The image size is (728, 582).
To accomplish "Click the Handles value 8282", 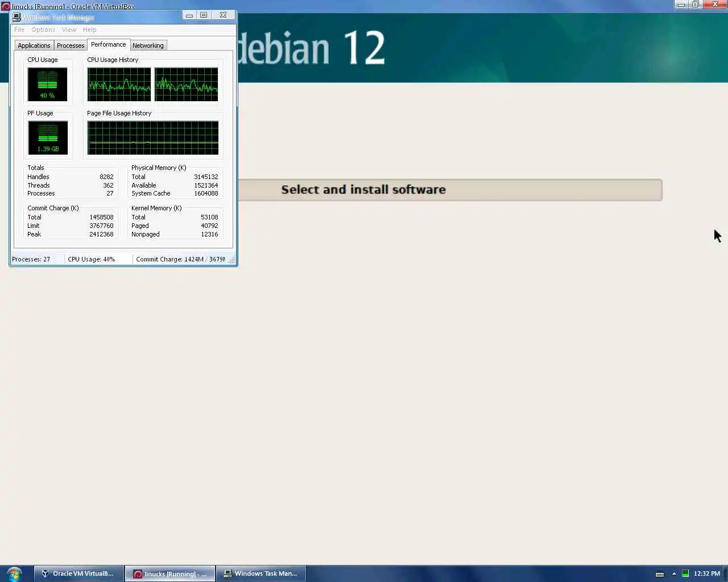I will coord(106,177).
